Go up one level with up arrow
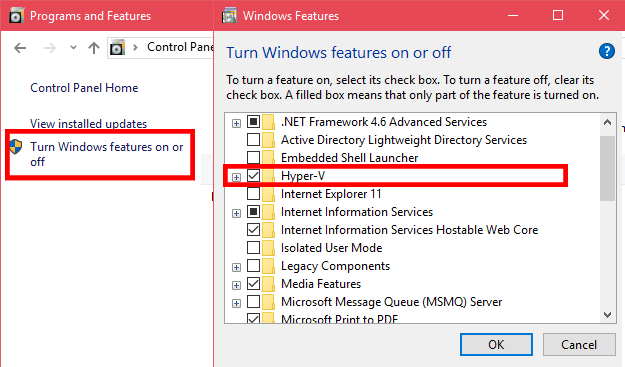 pos(94,48)
